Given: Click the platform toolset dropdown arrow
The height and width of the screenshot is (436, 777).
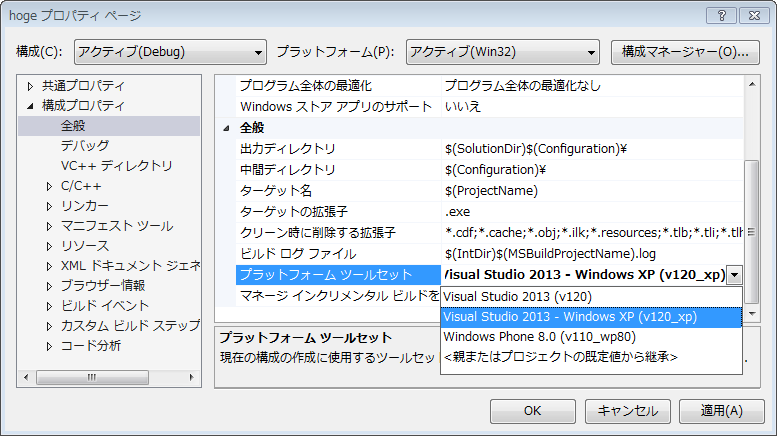Looking at the screenshot, I should coord(735,275).
